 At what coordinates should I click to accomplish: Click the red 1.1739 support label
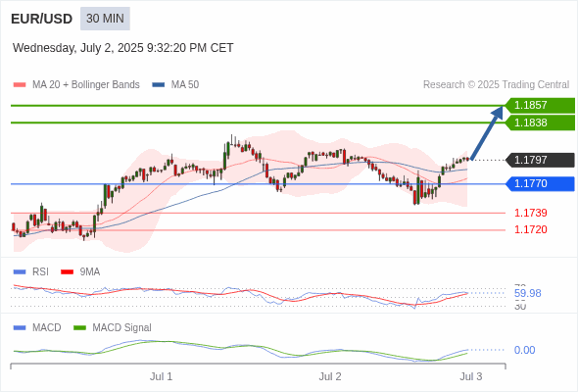tap(530, 213)
